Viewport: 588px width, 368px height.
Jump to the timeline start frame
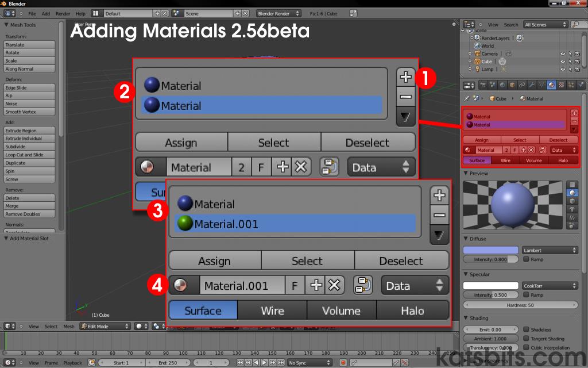pos(240,363)
